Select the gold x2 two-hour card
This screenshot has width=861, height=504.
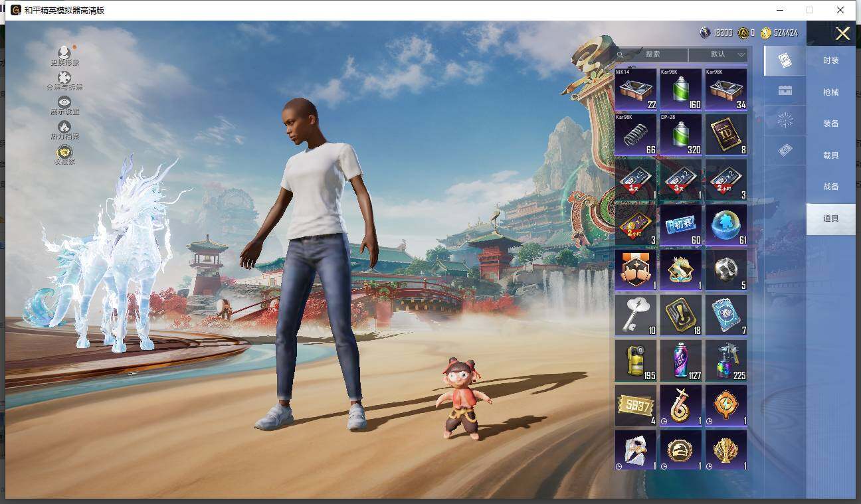coord(636,224)
